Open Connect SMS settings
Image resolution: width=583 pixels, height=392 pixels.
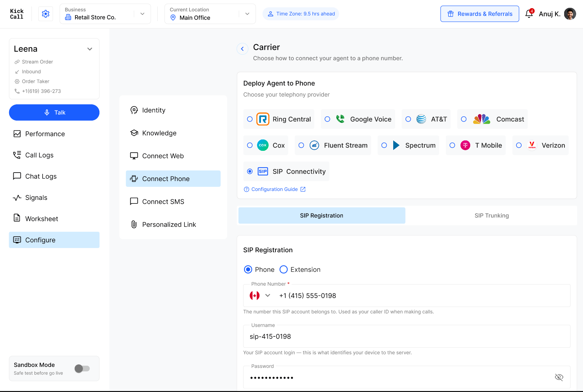click(173, 202)
